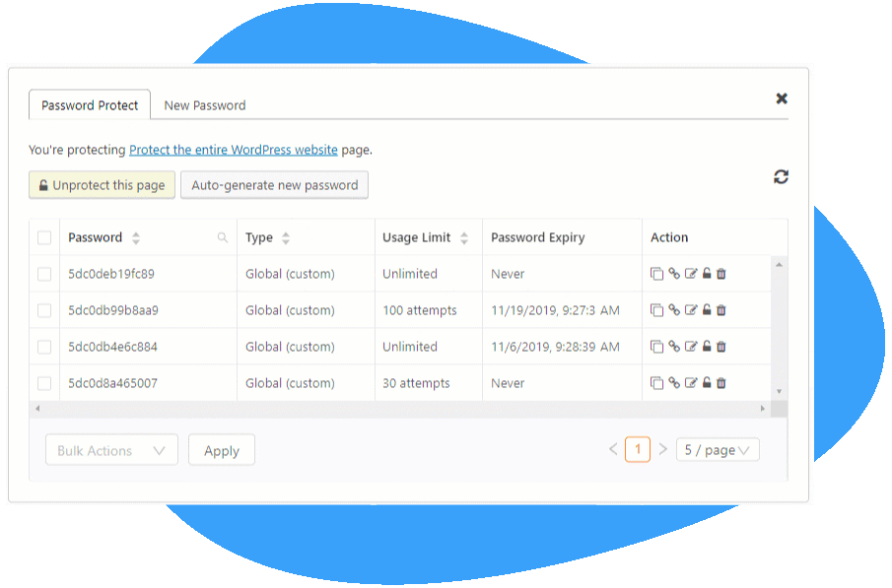Click the refresh icon above the table
Screen dimensions: 892x588
point(781,177)
